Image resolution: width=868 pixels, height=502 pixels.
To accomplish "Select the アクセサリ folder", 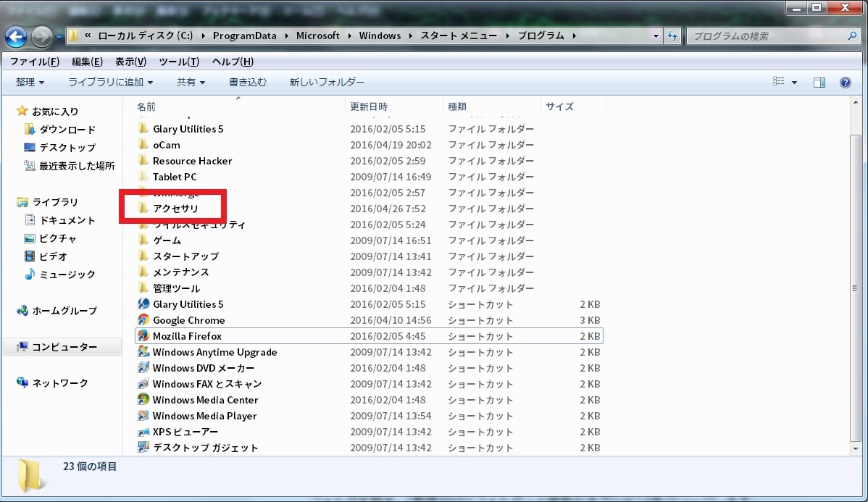I will click(175, 208).
